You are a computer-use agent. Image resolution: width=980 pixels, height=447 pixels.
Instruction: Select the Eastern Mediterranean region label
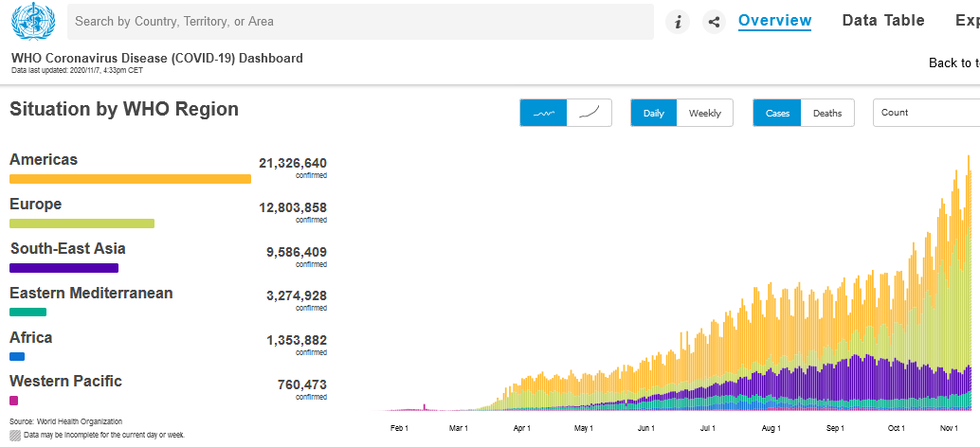pos(91,293)
